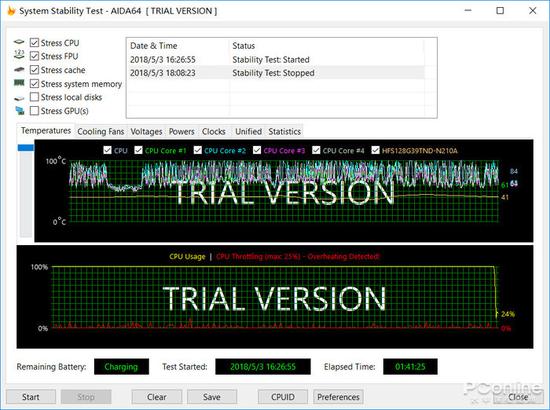Open the Voltages tab
Image resolution: width=550 pixels, height=410 pixels.
[146, 132]
